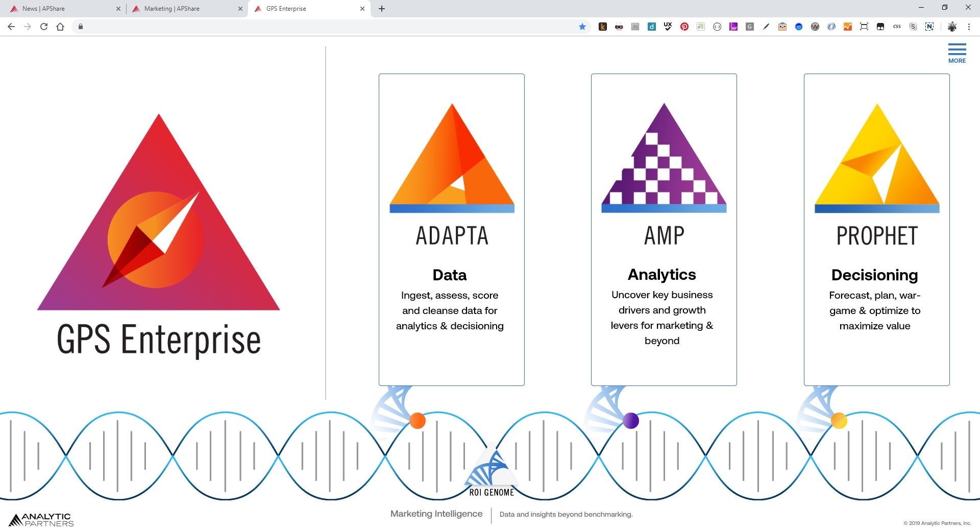Open the gray 'S' extension
980x530 pixels.
click(913, 27)
